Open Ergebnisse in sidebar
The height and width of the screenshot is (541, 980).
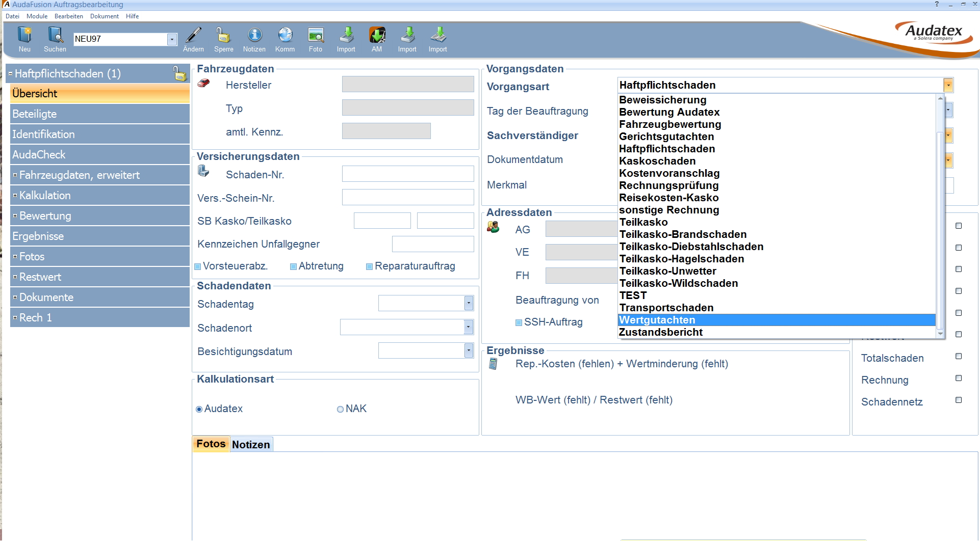pos(100,236)
